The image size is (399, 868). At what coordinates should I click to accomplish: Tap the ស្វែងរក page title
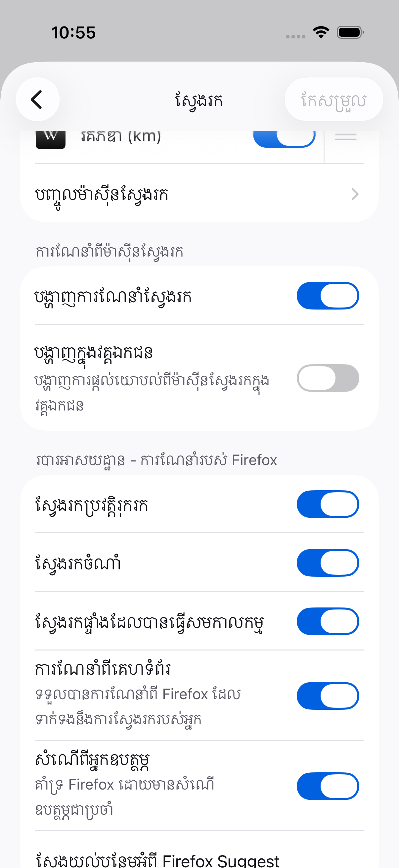(x=199, y=100)
